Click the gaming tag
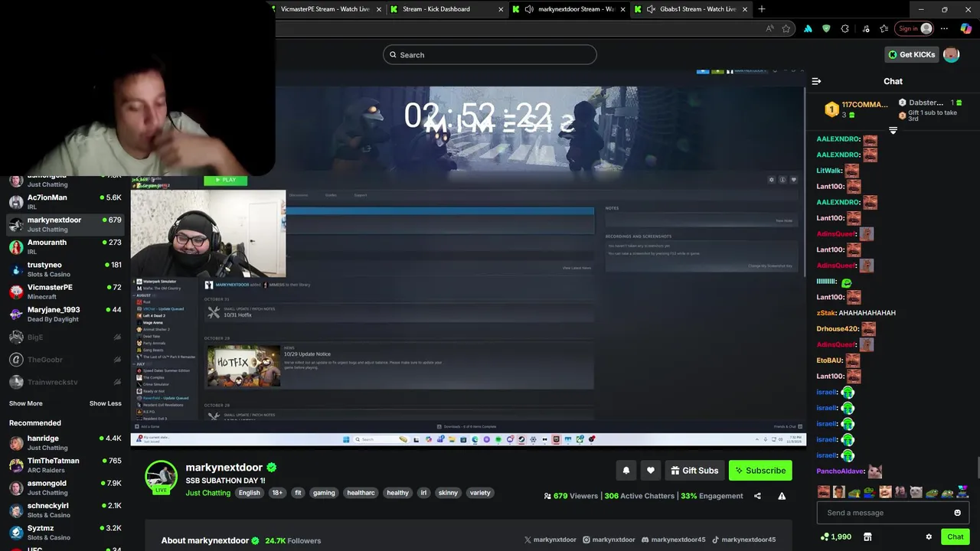This screenshot has height=551, width=980. pos(324,493)
